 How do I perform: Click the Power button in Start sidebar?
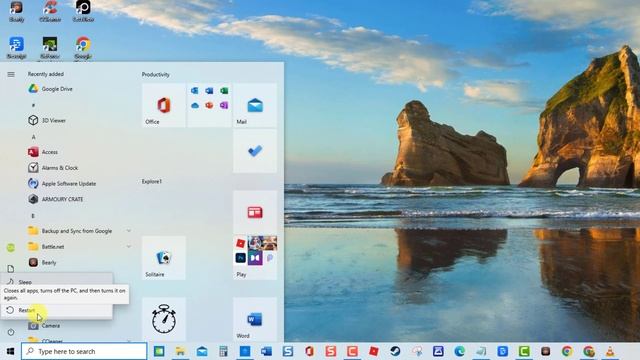11,332
